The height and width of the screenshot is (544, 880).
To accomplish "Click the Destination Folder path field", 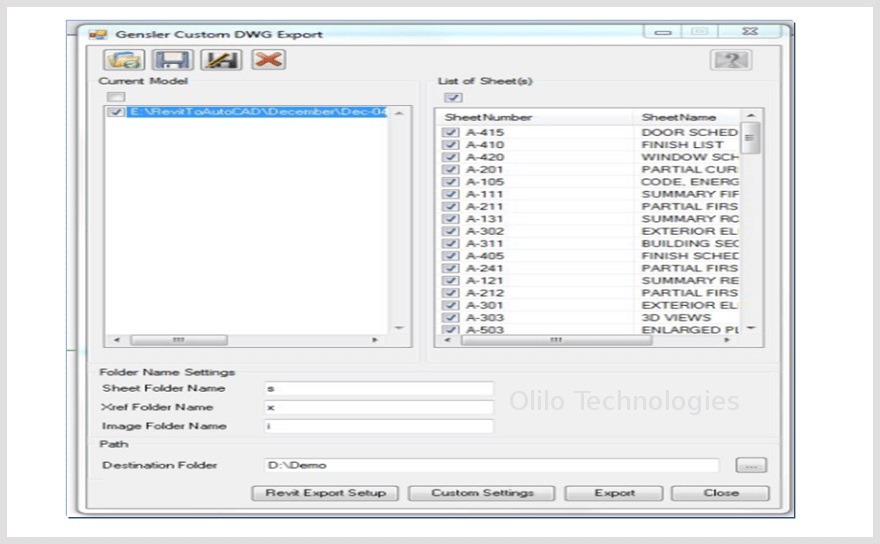I will [492, 465].
